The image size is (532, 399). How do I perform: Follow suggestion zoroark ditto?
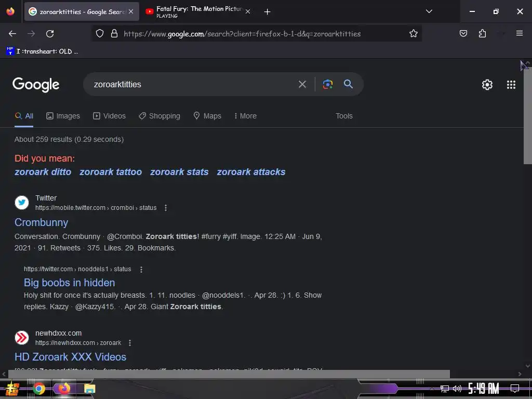(43, 172)
